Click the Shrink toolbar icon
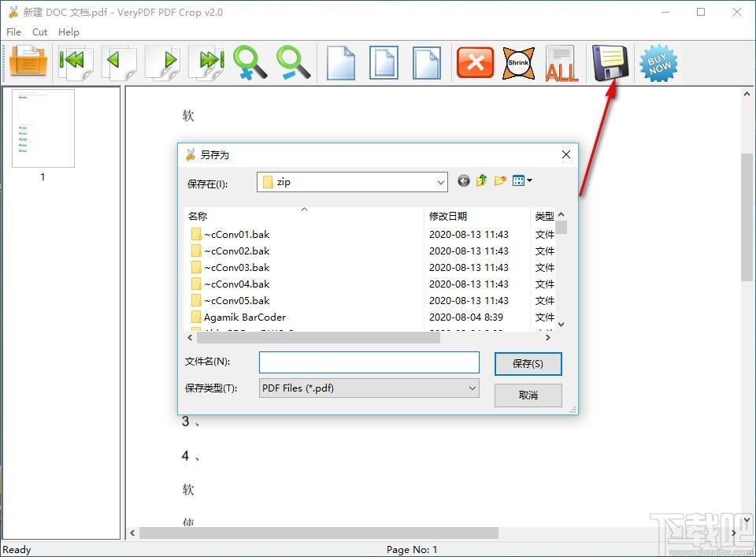This screenshot has height=557, width=756. pyautogui.click(x=518, y=63)
